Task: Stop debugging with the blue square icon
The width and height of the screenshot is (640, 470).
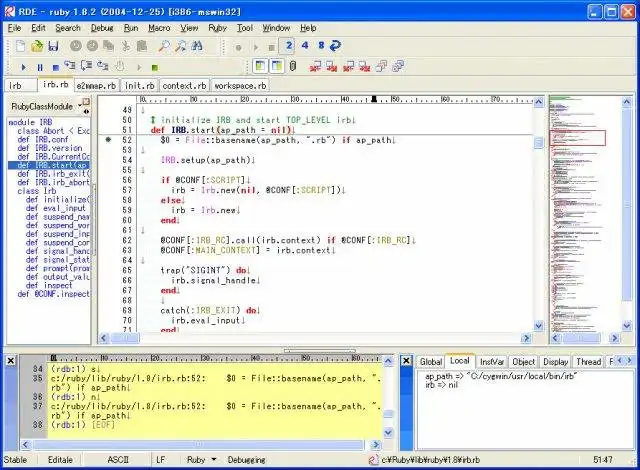Action: point(56,67)
